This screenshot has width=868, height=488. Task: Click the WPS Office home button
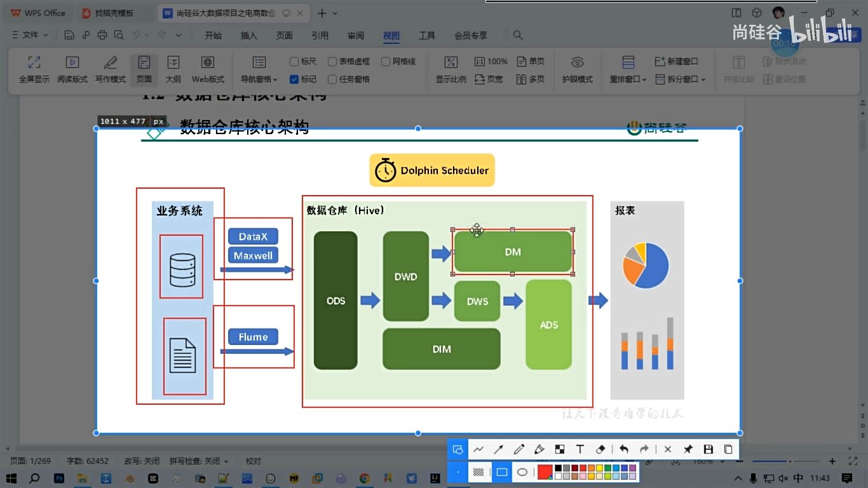click(38, 13)
